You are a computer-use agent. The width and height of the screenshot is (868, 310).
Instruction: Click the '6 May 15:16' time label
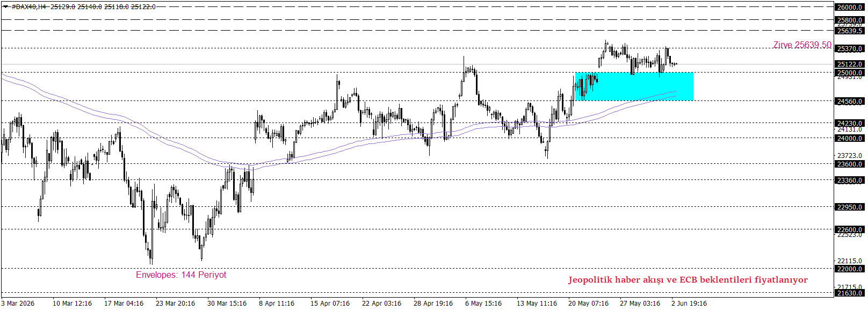[x=483, y=304]
